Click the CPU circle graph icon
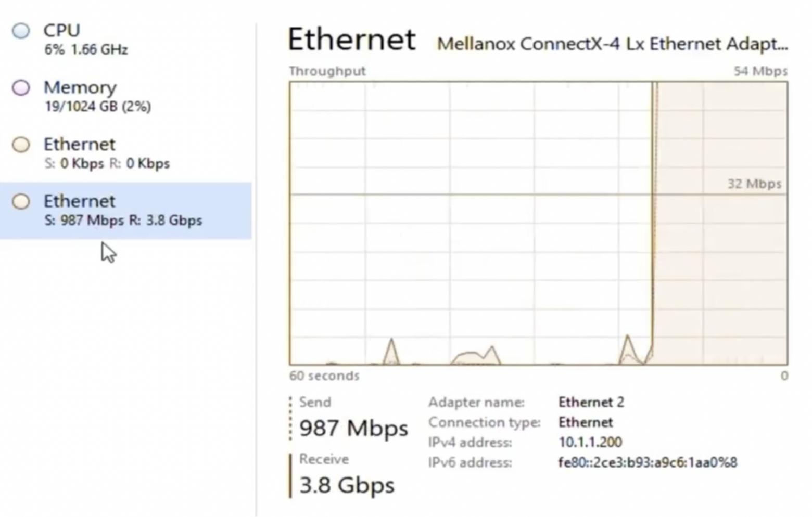The image size is (812, 517). [21, 31]
